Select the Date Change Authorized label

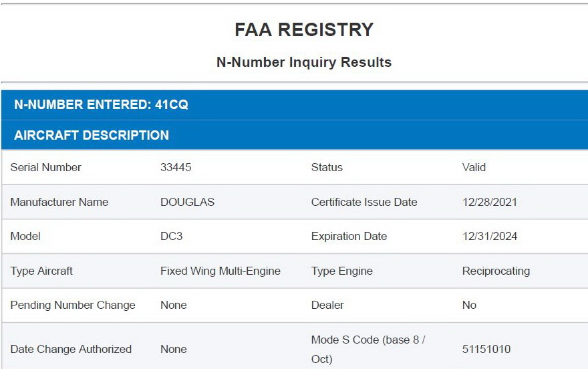(x=71, y=349)
